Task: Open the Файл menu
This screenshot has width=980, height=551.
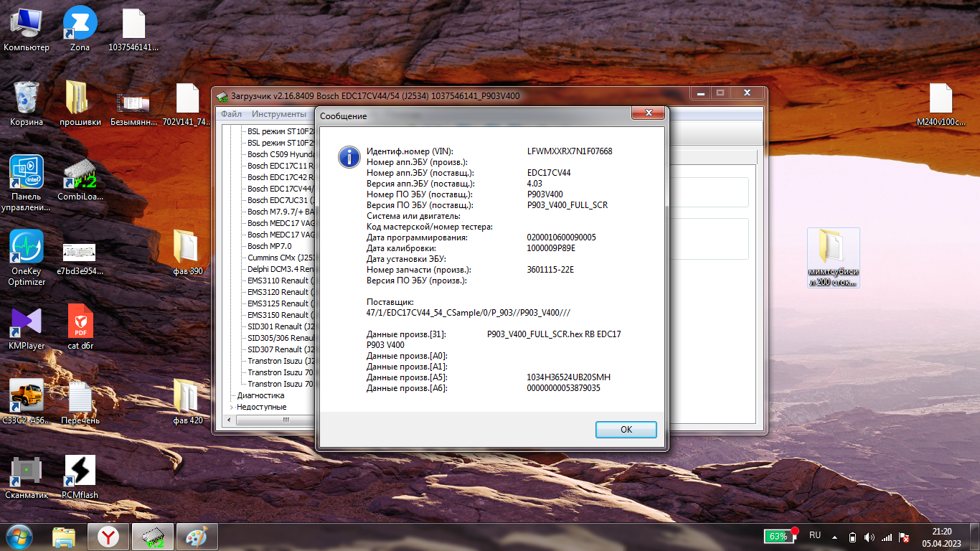Action: tap(231, 114)
